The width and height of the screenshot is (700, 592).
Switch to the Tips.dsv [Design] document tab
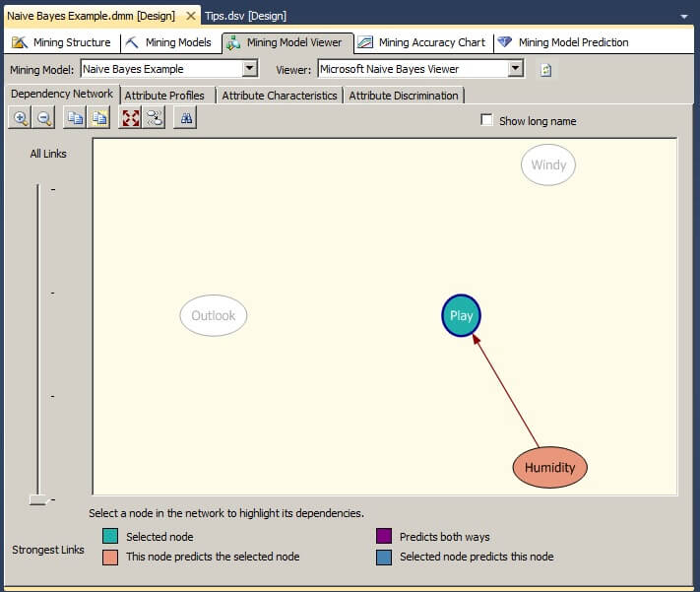click(x=245, y=16)
